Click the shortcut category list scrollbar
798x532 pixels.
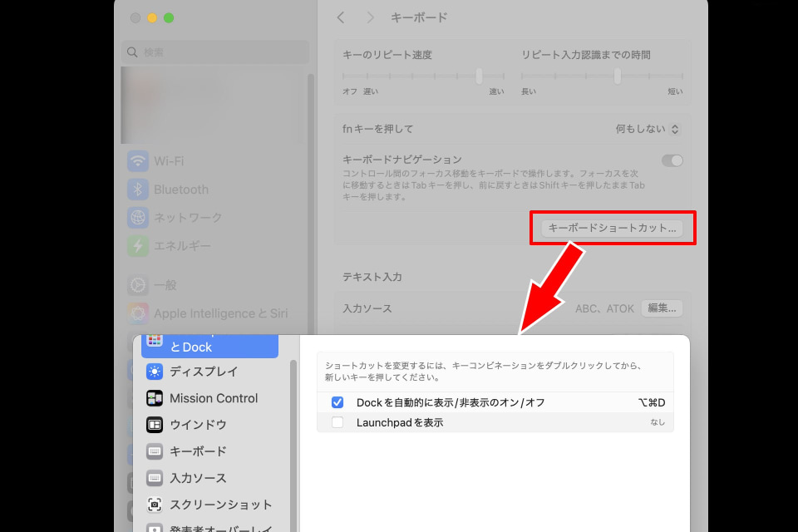293,446
